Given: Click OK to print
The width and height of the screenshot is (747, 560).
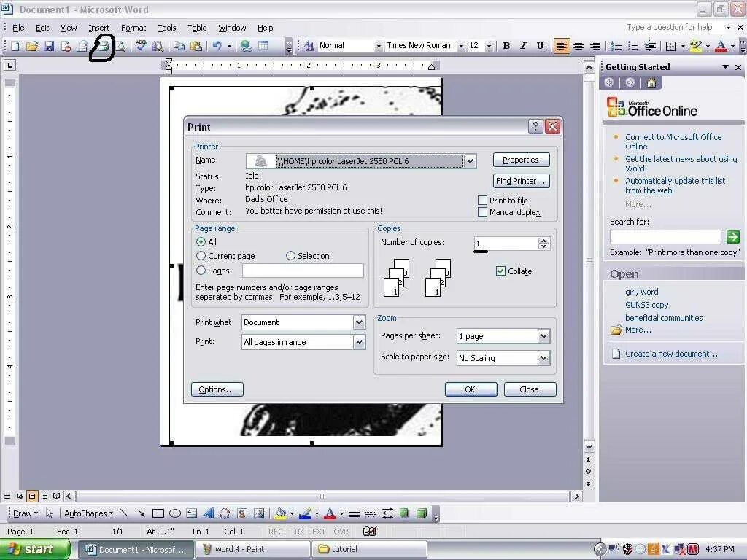Looking at the screenshot, I should [x=471, y=389].
